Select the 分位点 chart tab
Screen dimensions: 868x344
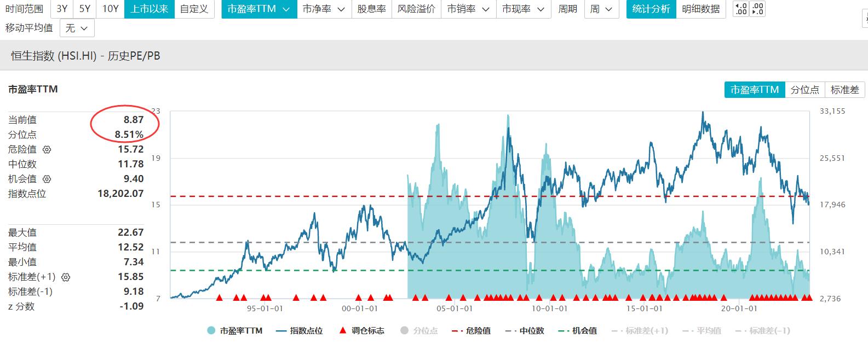[804, 90]
